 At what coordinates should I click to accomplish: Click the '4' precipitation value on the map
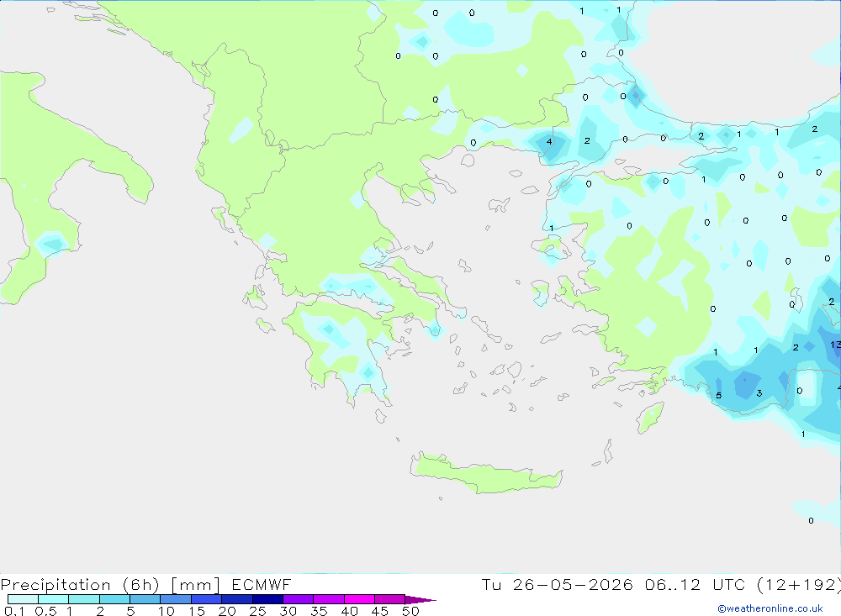[x=548, y=141]
